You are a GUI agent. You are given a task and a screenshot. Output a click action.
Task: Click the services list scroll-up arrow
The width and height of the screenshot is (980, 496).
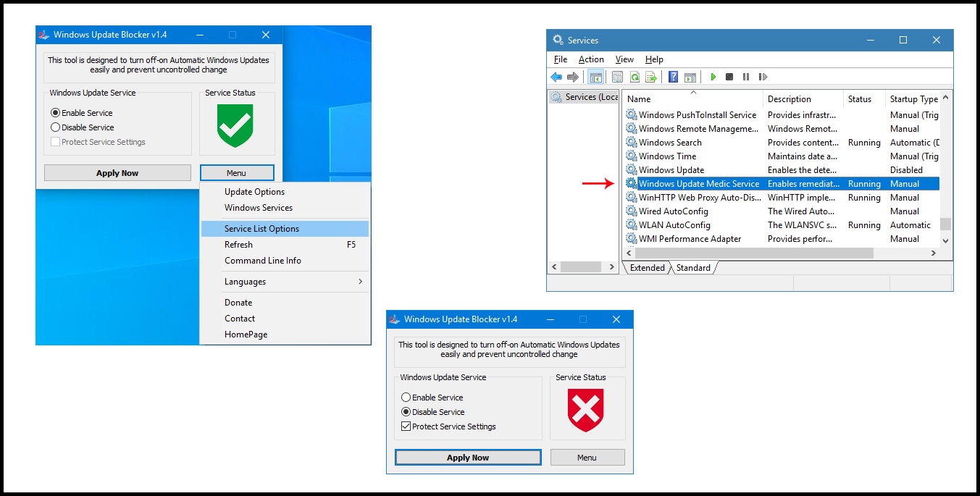tap(946, 97)
